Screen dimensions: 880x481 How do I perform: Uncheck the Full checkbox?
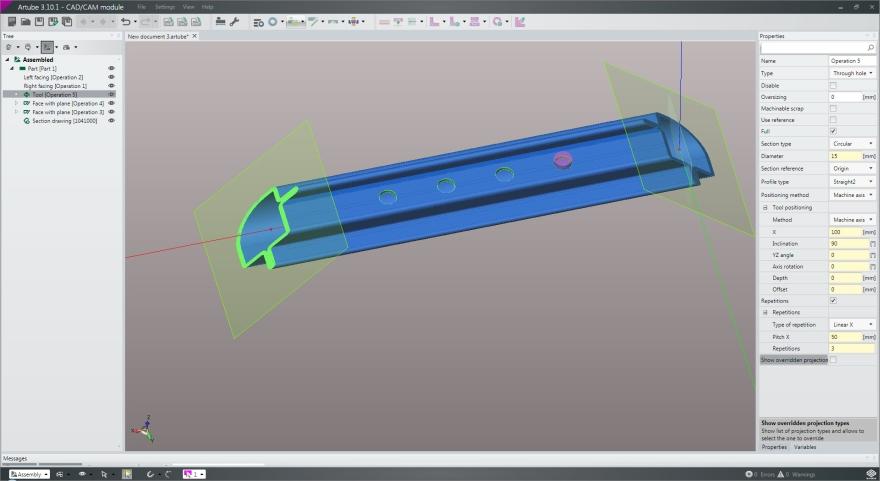833,131
